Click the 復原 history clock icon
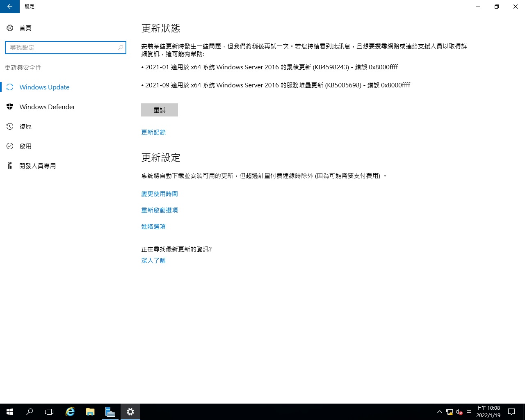This screenshot has width=525, height=420. [10, 126]
